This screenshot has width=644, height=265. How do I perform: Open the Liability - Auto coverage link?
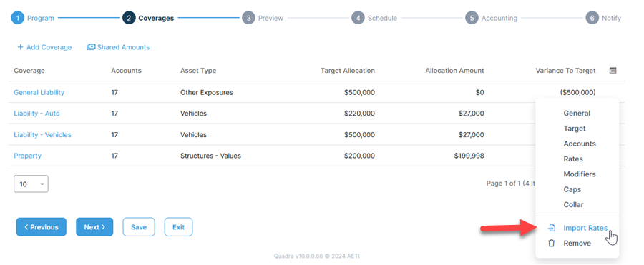36,114
